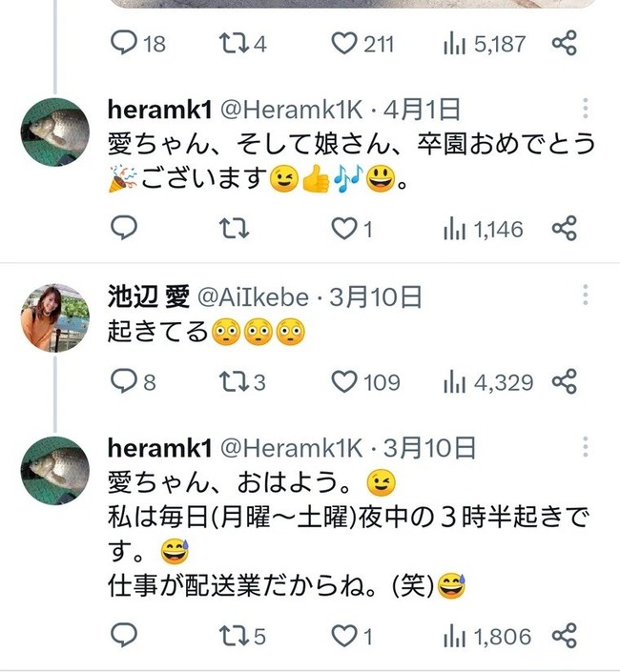Screen dimensions: 620x672
Task: Open heramk1's fish avatar on April 1 tweet
Action: coord(54,132)
